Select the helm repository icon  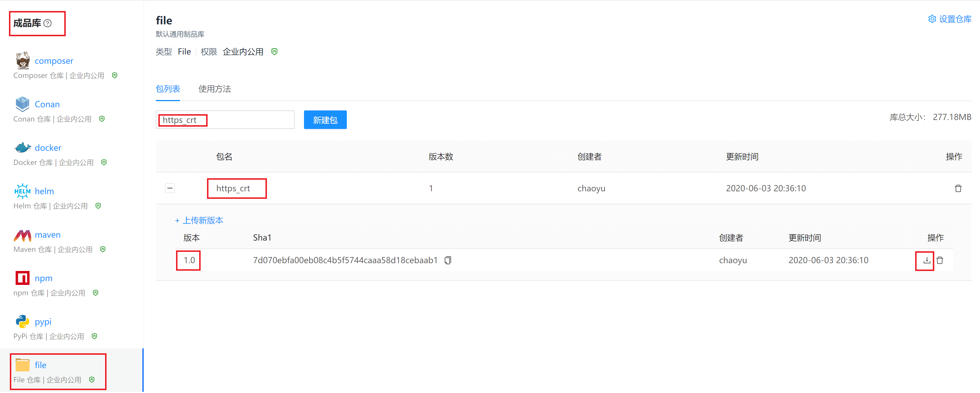click(x=23, y=191)
